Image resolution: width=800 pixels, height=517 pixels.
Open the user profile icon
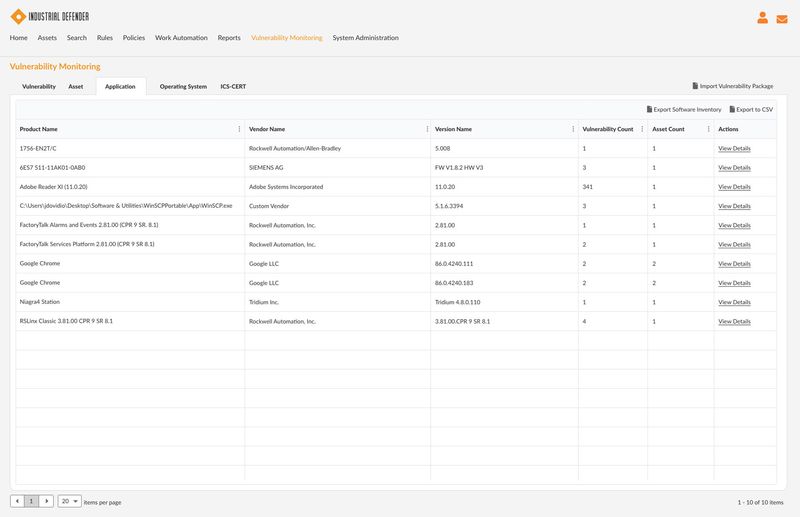click(x=762, y=18)
